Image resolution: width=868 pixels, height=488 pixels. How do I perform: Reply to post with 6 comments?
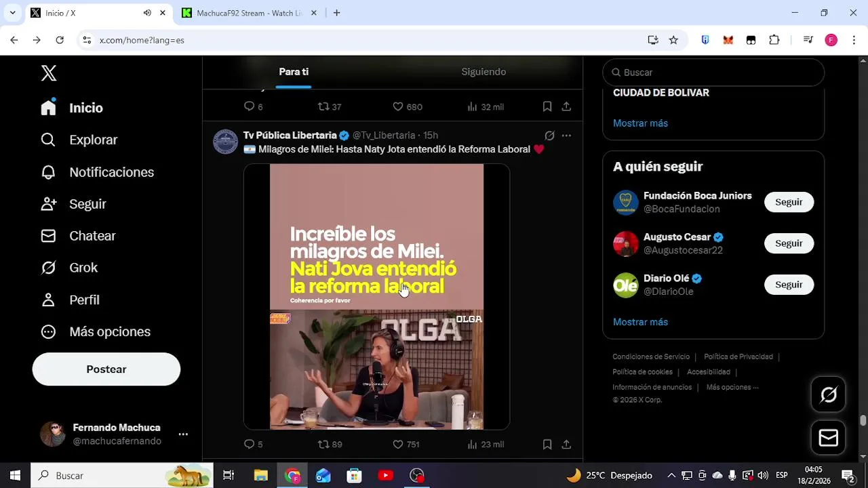[253, 106]
